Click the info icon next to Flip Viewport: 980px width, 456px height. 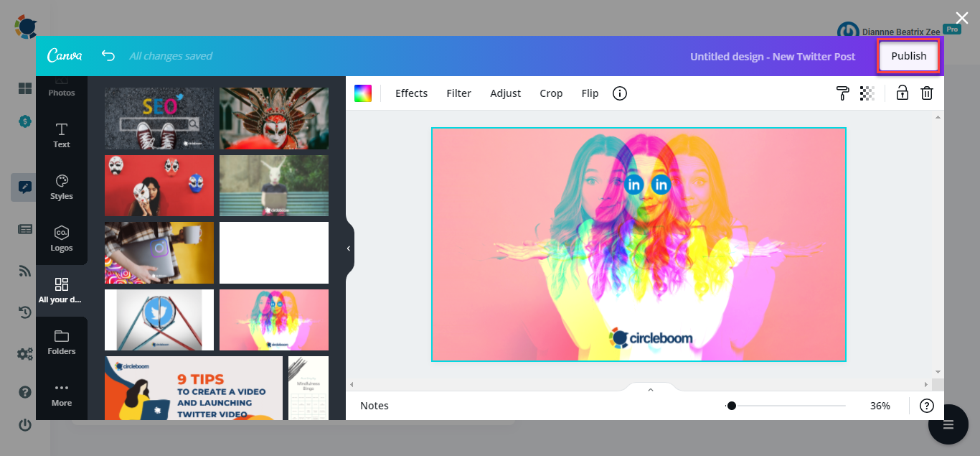coord(619,93)
